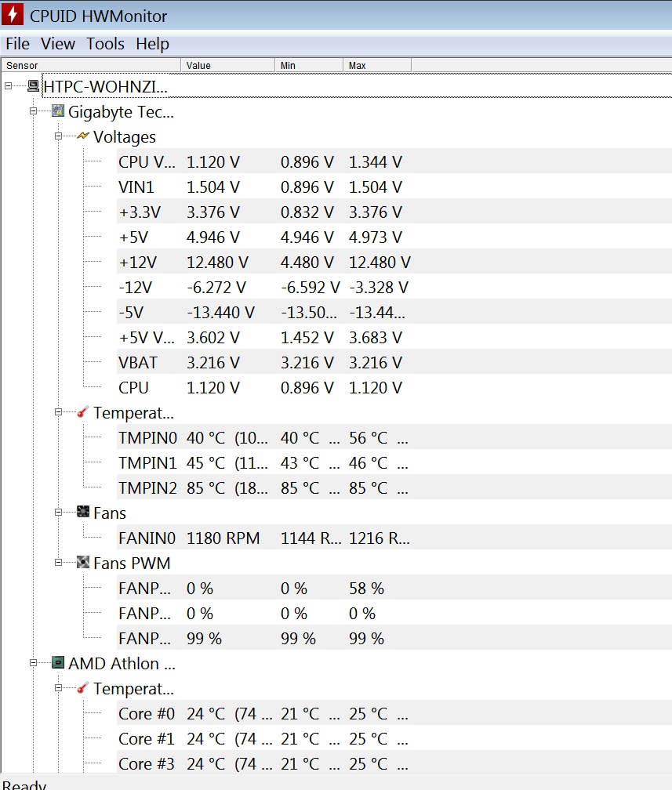Click the Max column header
This screenshot has width=672, height=790.
[x=377, y=66]
